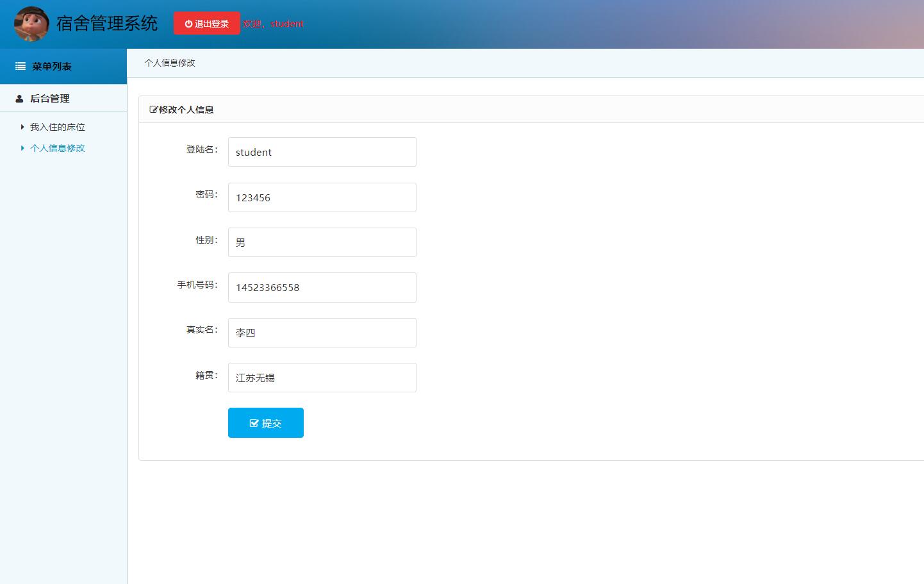Click the 欢迎, student greeting text
This screenshot has height=584, width=924.
(274, 23)
